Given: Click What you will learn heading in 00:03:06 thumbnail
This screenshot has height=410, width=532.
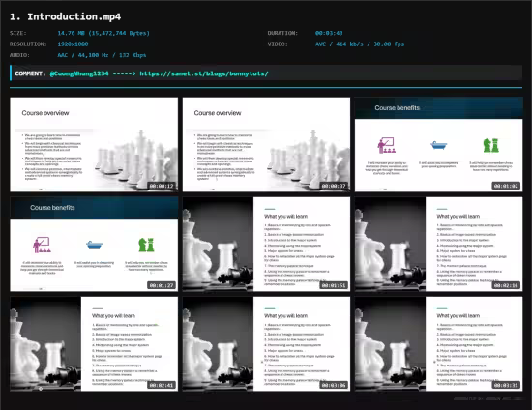Looking at the screenshot, I should coord(286,316).
